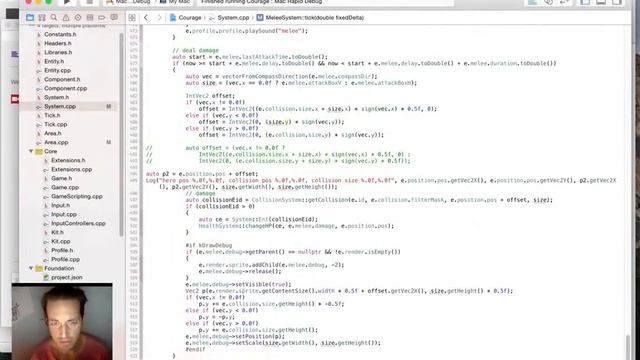
Task: Open the Issue navigator warning triangle
Action: pyautogui.click(x=66, y=18)
